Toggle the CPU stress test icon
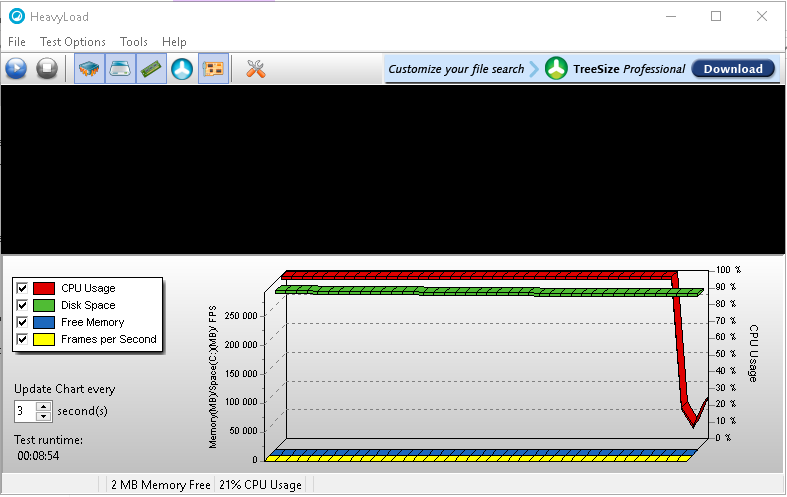The image size is (787, 497). [x=90, y=69]
